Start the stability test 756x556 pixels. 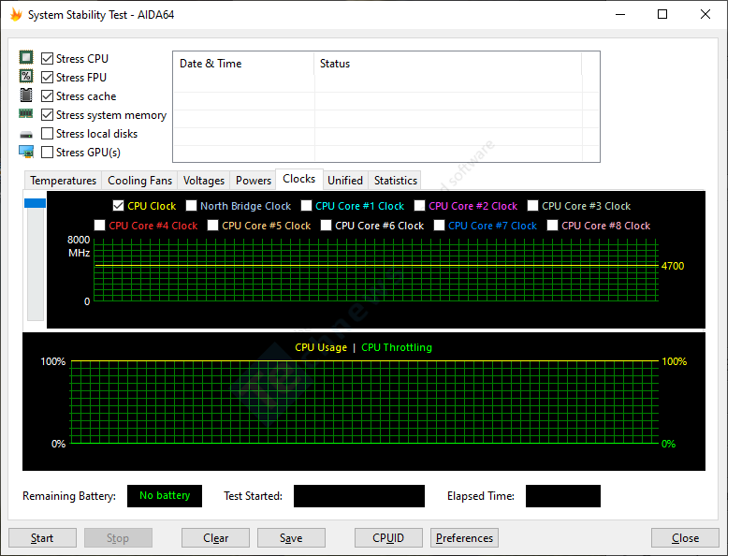42,537
